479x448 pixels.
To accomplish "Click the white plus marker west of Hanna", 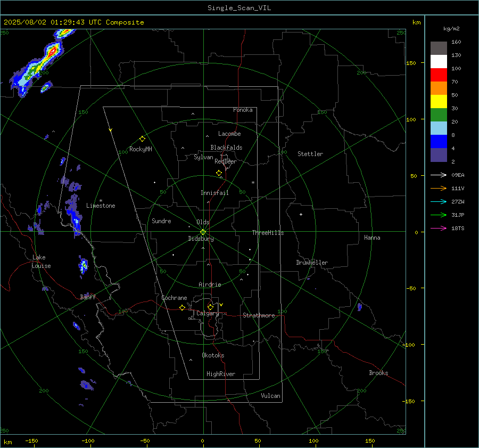I will tap(301, 214).
